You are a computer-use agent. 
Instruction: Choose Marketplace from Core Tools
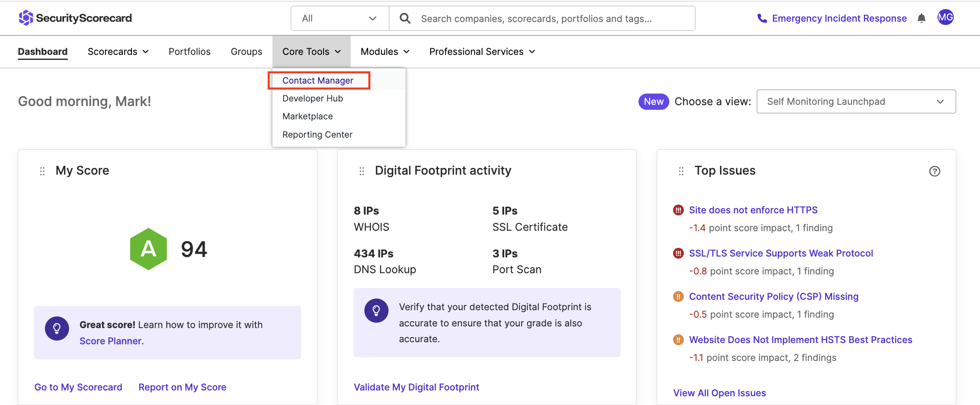point(308,116)
